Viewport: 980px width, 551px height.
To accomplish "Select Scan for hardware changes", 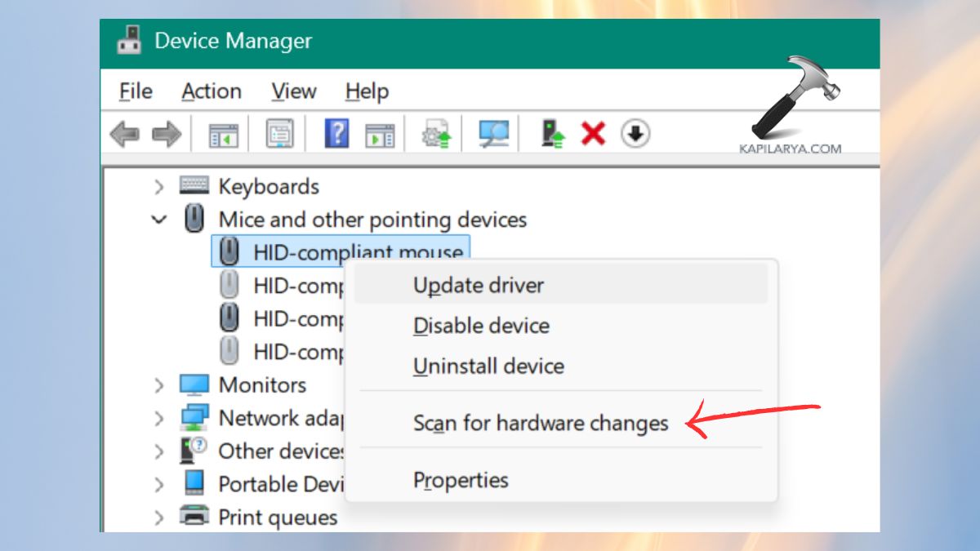I will pos(541,423).
